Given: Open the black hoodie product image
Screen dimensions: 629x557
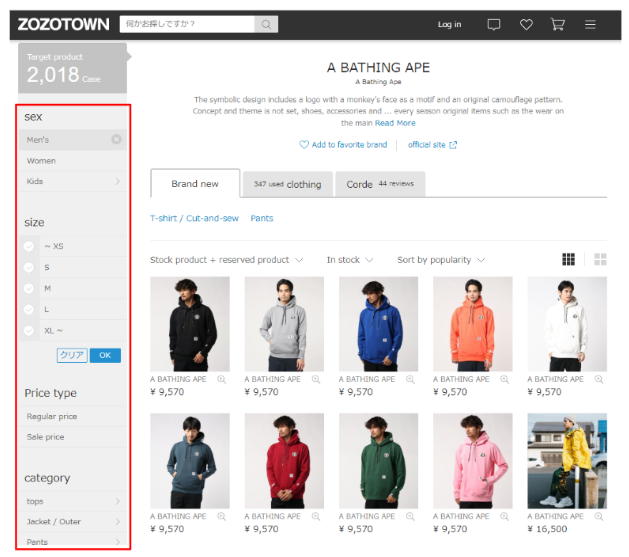Looking at the screenshot, I should pos(190,324).
